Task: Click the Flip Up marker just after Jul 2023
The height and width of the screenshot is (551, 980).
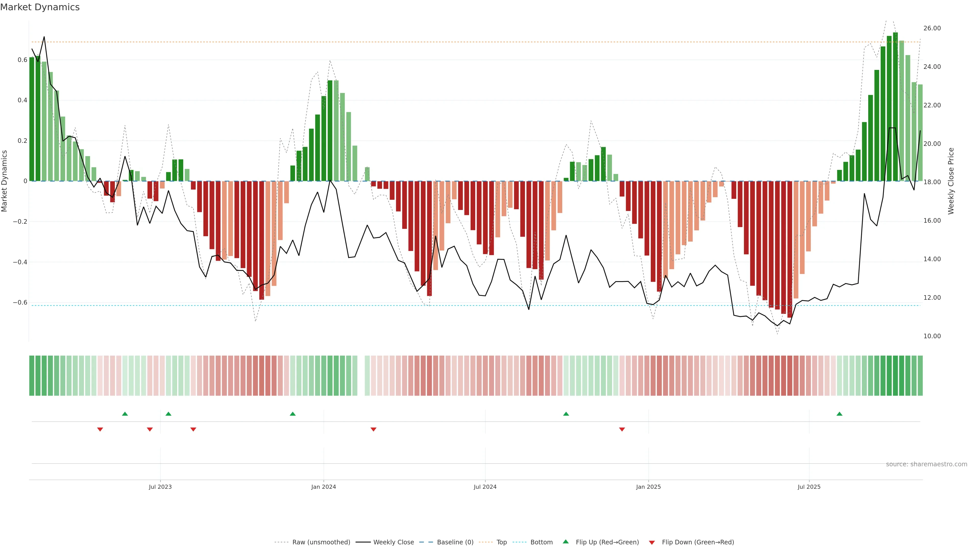Action: pos(168,414)
